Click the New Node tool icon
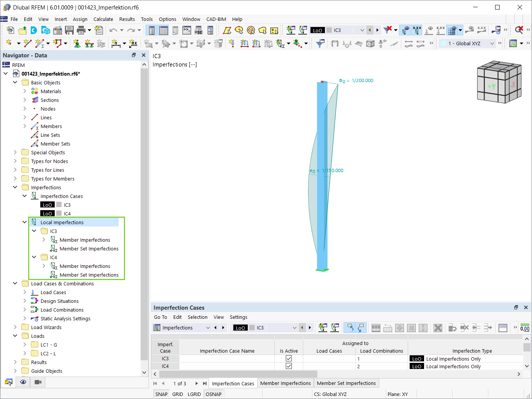The image size is (532, 399). click(x=9, y=43)
